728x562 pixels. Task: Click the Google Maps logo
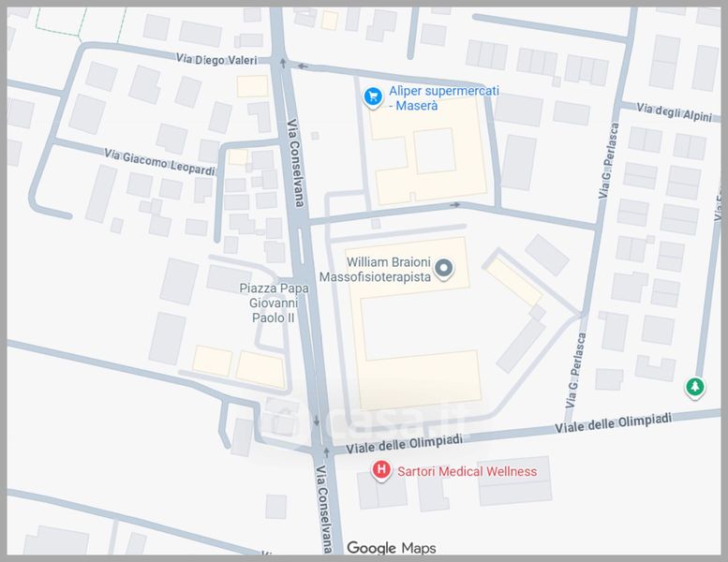392,548
